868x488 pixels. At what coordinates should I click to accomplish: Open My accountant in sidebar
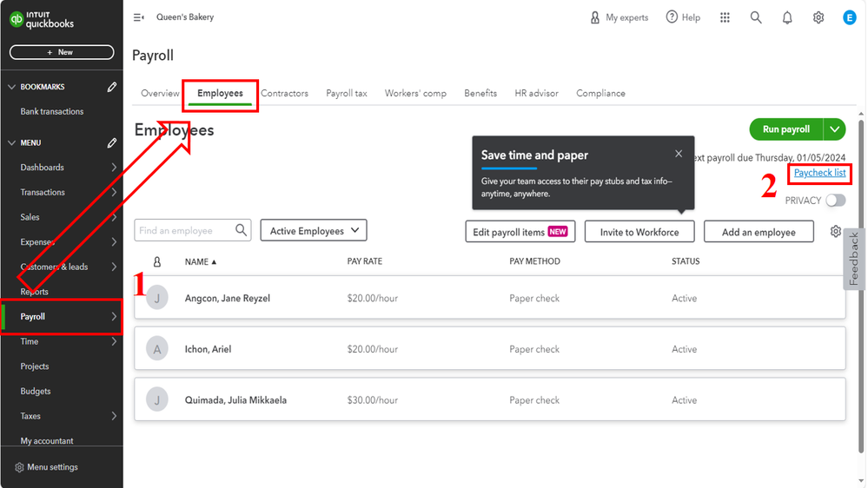click(47, 441)
